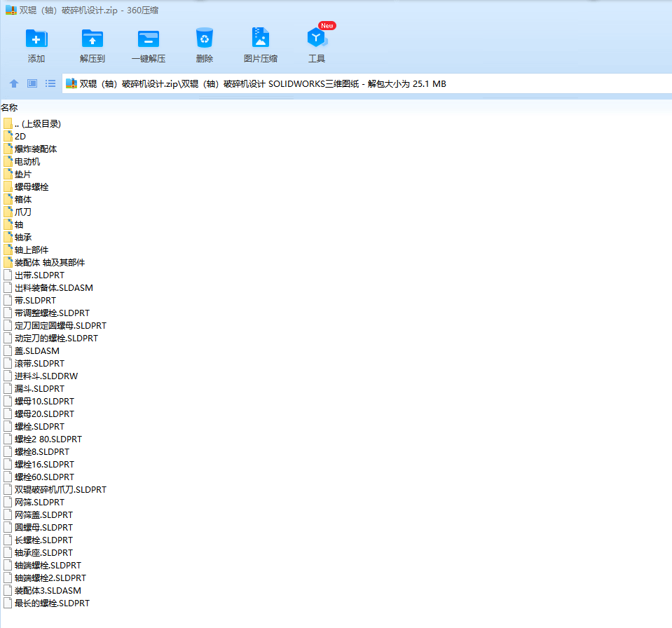Select the file 滚带.SLDPRT
Viewport: 672px width, 628px height.
(34, 364)
